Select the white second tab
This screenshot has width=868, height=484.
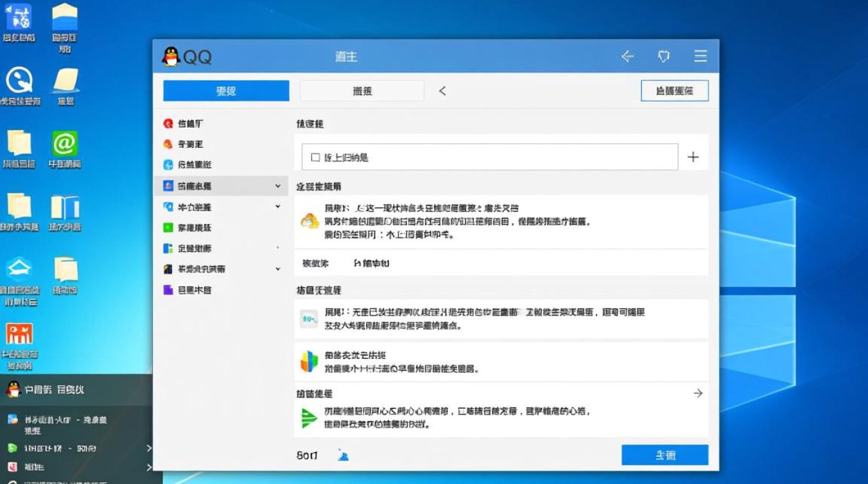361,90
